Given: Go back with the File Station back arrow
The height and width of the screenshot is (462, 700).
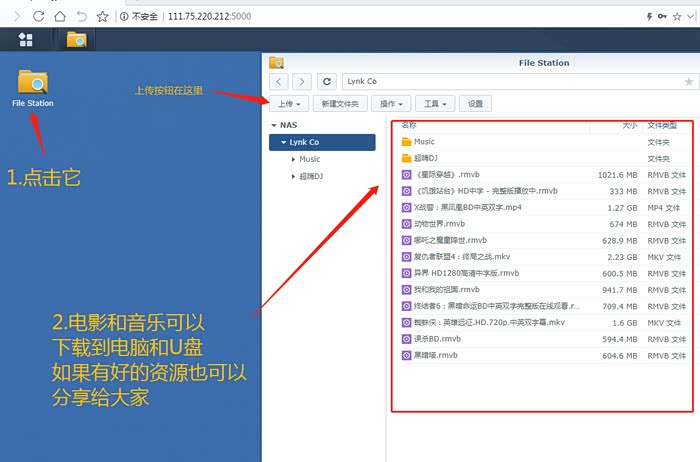Looking at the screenshot, I should [278, 81].
